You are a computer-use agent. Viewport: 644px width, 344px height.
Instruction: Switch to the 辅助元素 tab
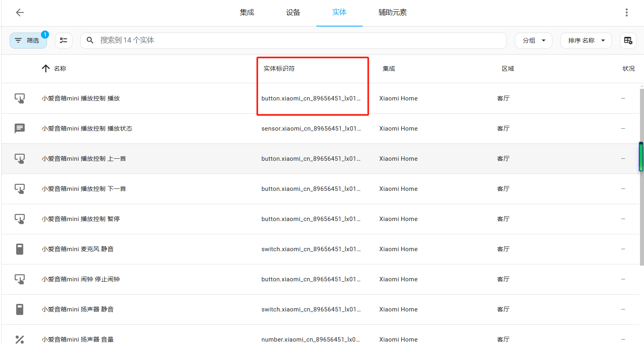click(x=392, y=12)
